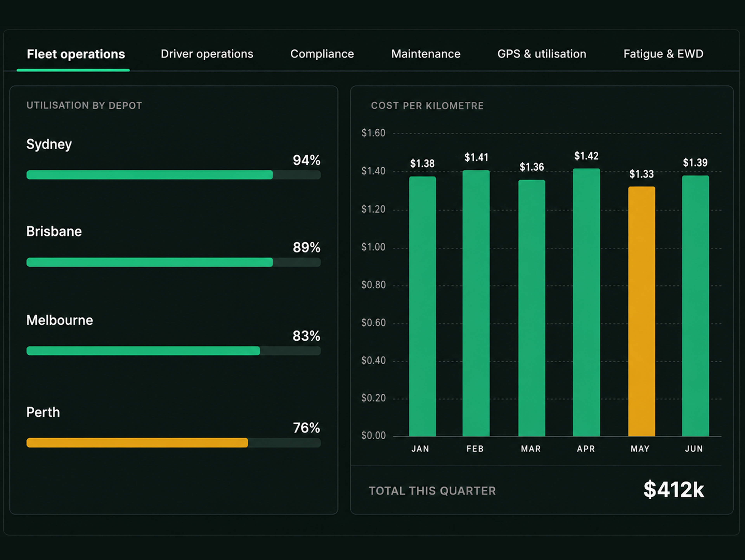Click the $1.60 y-axis label
The width and height of the screenshot is (745, 560).
(x=373, y=133)
